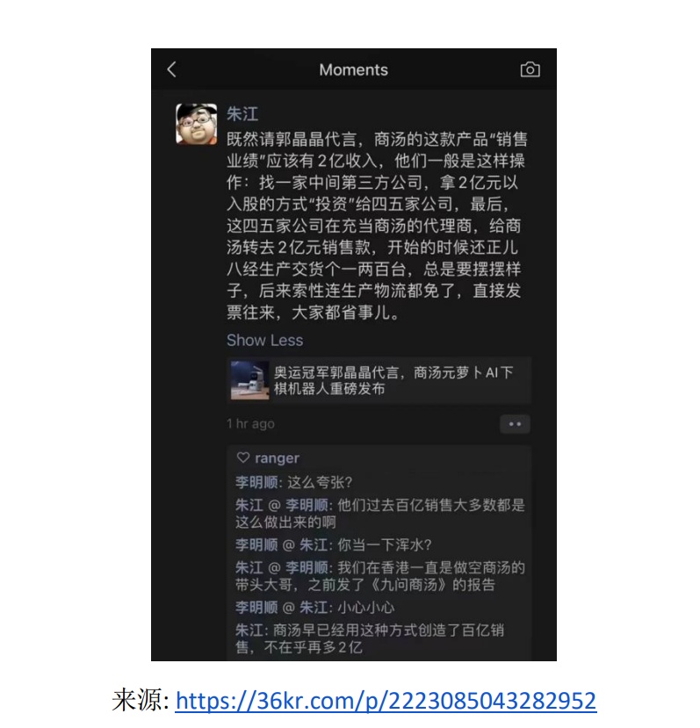Open liker profile named ranger
The image size is (700, 728).
[277, 458]
